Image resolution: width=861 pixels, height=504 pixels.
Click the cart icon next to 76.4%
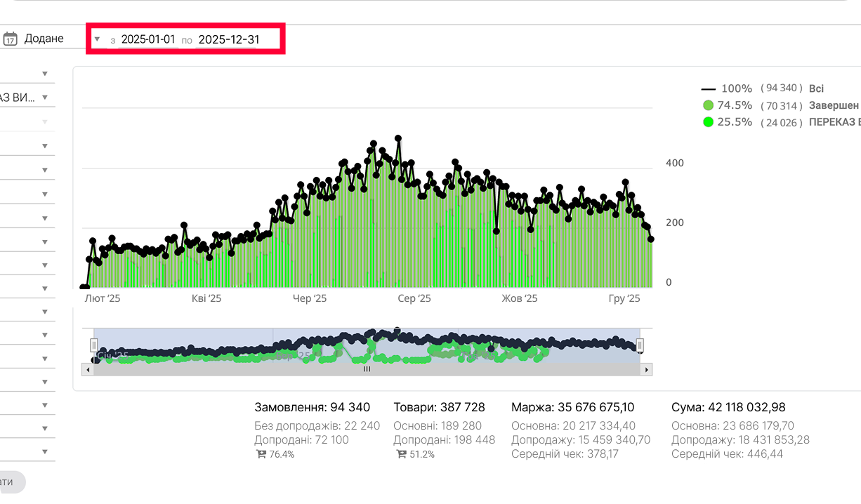point(261,454)
